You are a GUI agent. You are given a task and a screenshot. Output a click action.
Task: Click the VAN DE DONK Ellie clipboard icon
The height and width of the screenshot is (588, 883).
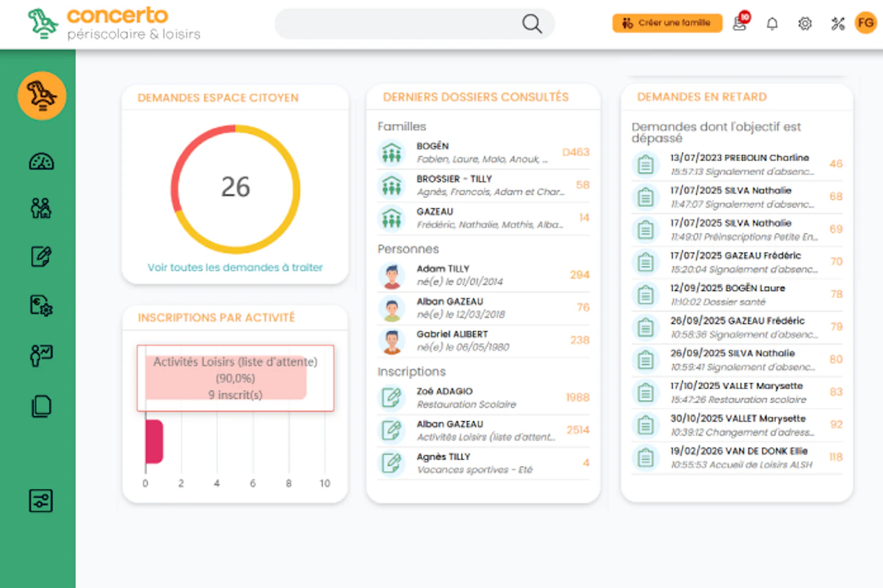(646, 458)
